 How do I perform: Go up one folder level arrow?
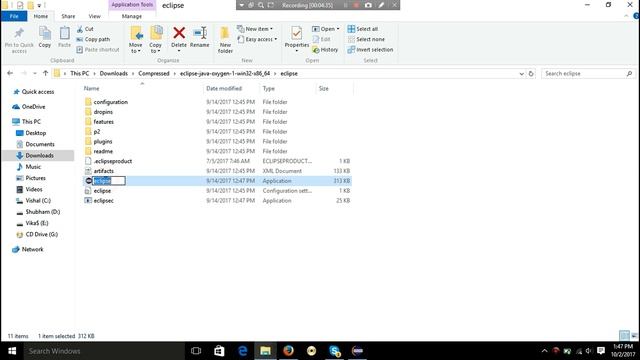[45, 73]
